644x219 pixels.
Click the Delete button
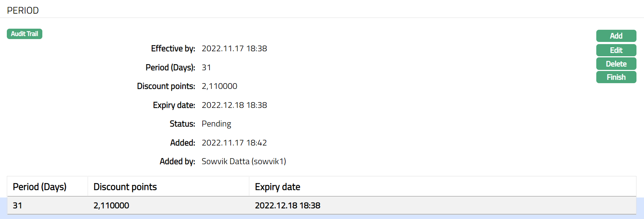(616, 64)
